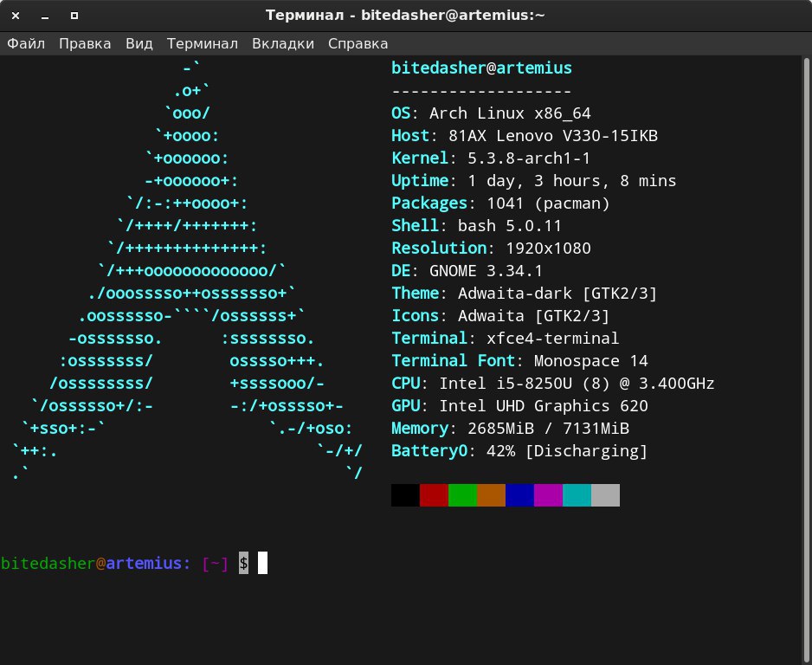Click the black color block

coord(405,495)
